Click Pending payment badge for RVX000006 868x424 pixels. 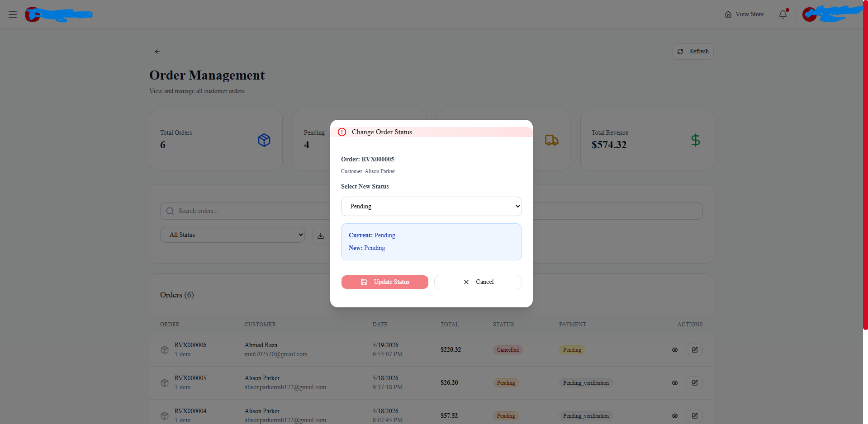click(572, 350)
